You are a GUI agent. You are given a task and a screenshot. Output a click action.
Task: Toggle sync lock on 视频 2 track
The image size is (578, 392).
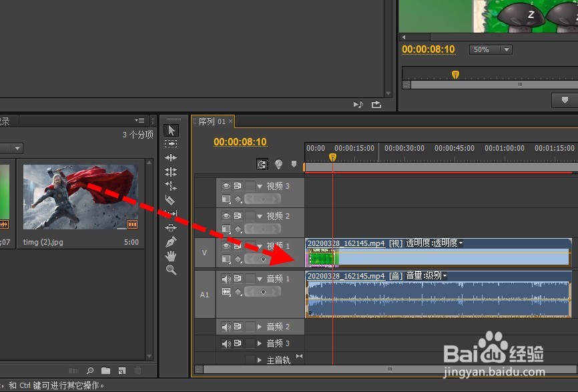click(238, 216)
